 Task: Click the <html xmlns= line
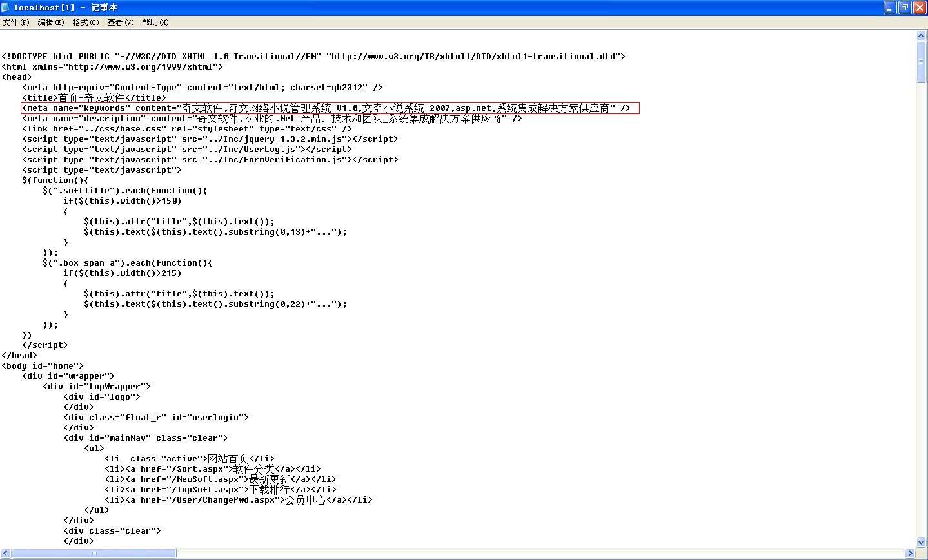[112, 67]
